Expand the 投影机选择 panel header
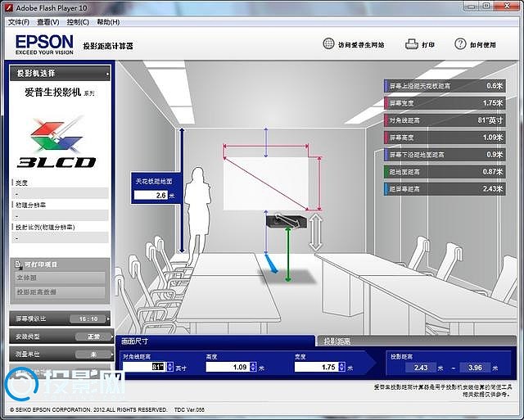 click(x=60, y=73)
